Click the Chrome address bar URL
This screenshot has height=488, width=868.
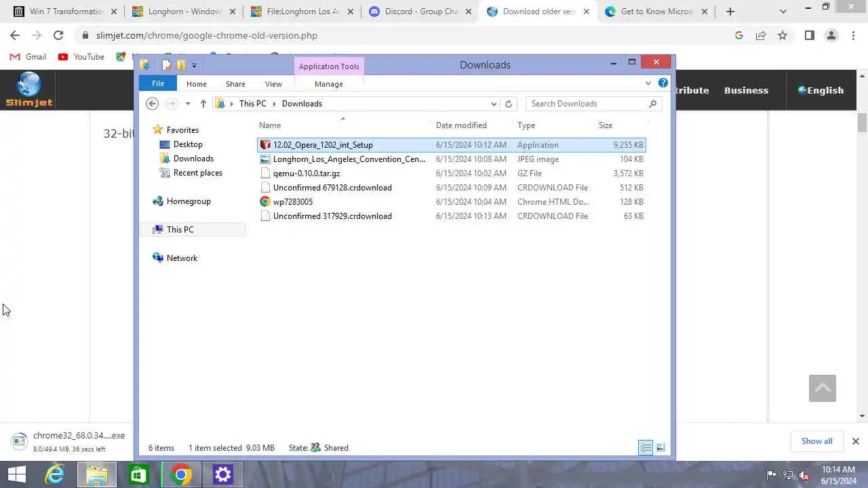pyautogui.click(x=207, y=35)
